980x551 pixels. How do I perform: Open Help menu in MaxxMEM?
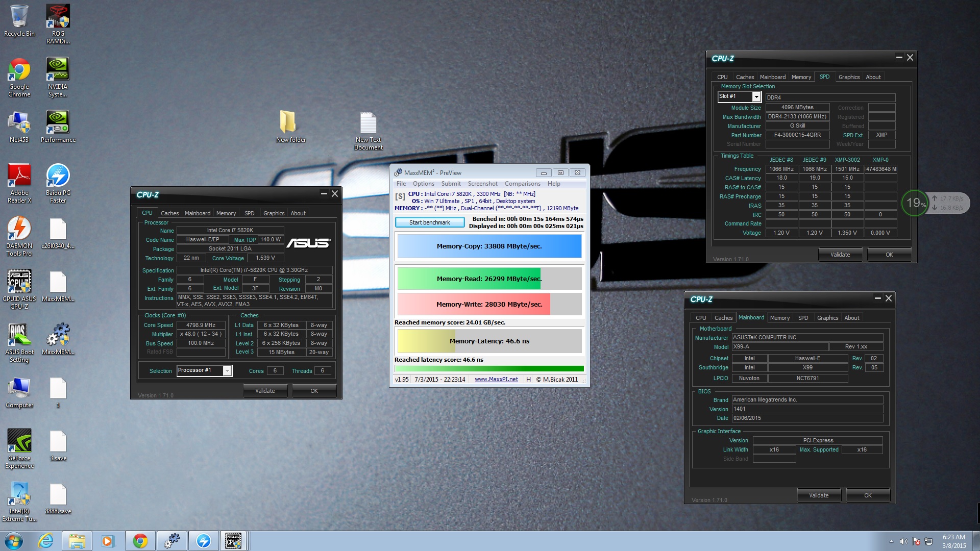554,184
